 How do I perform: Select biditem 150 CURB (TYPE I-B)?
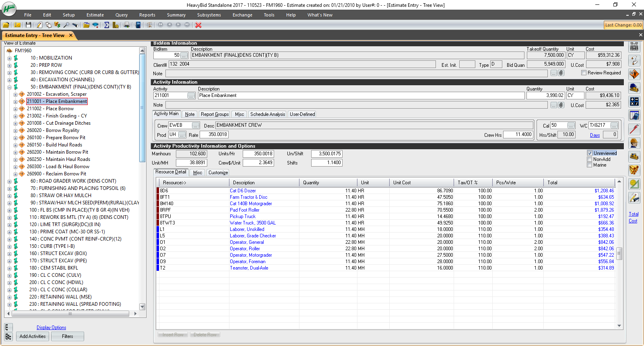52,246
